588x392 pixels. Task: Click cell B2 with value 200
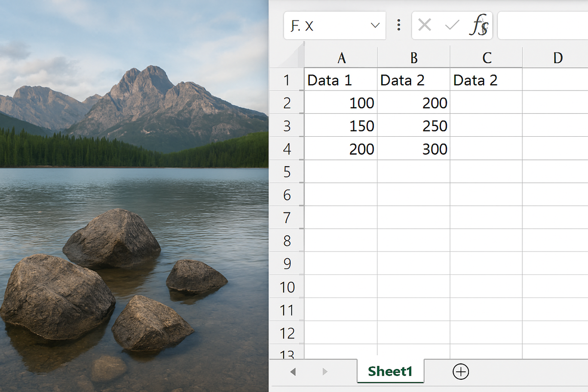coord(414,103)
